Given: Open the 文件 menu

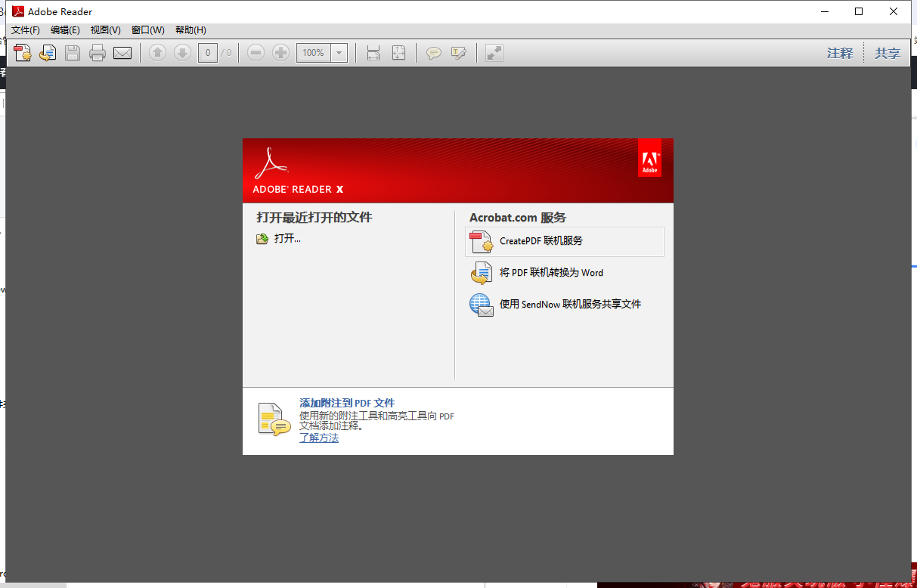Looking at the screenshot, I should [x=25, y=29].
